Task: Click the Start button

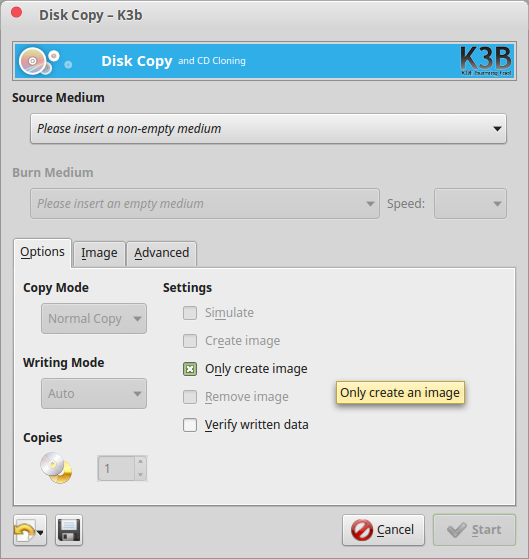Action: click(474, 530)
